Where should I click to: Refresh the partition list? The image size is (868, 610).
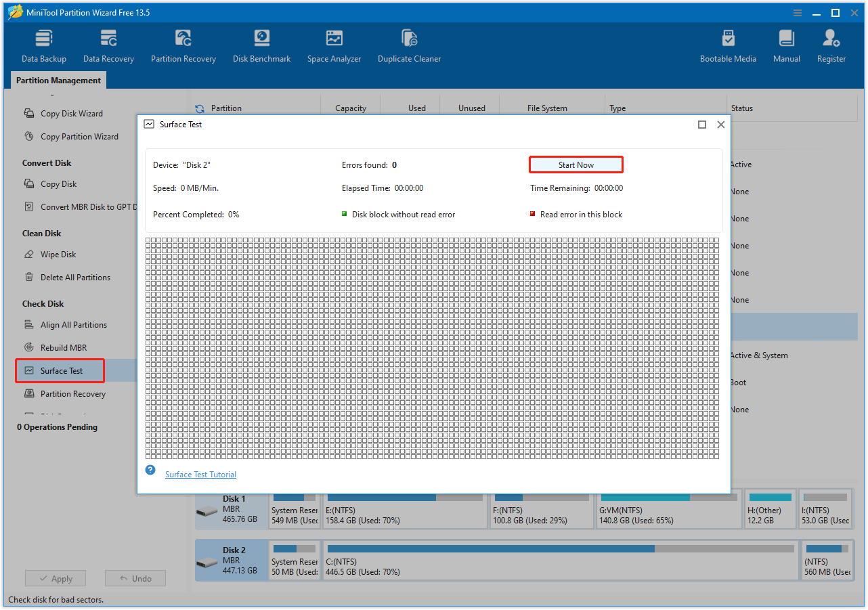tap(198, 108)
